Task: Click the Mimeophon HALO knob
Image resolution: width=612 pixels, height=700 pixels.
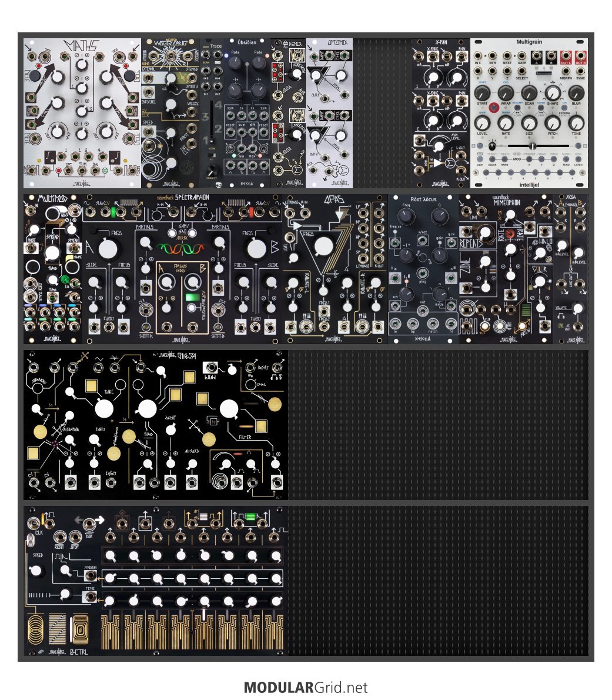Action: 540,253
